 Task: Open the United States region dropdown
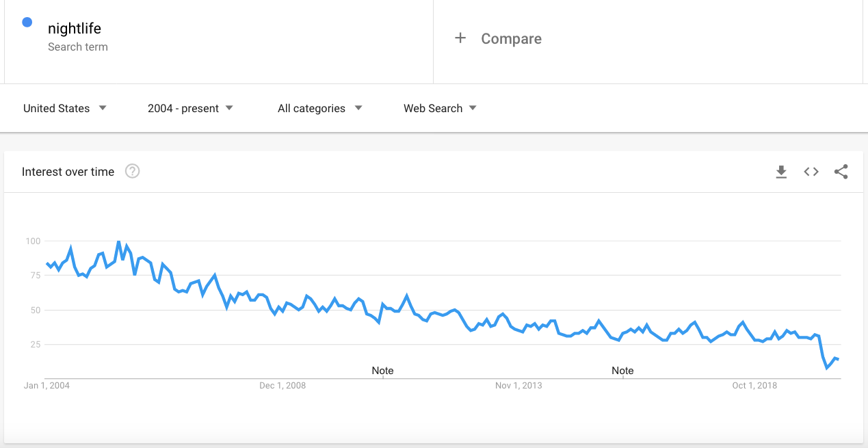point(65,108)
